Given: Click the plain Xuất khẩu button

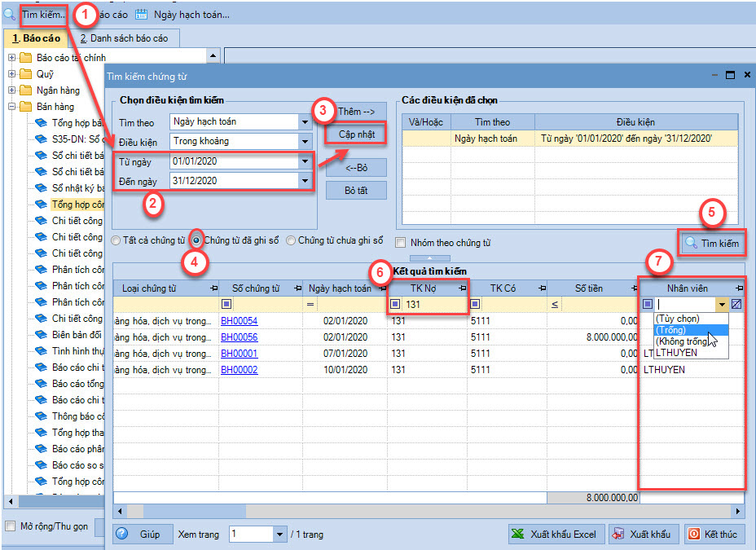Looking at the screenshot, I should click(x=644, y=534).
